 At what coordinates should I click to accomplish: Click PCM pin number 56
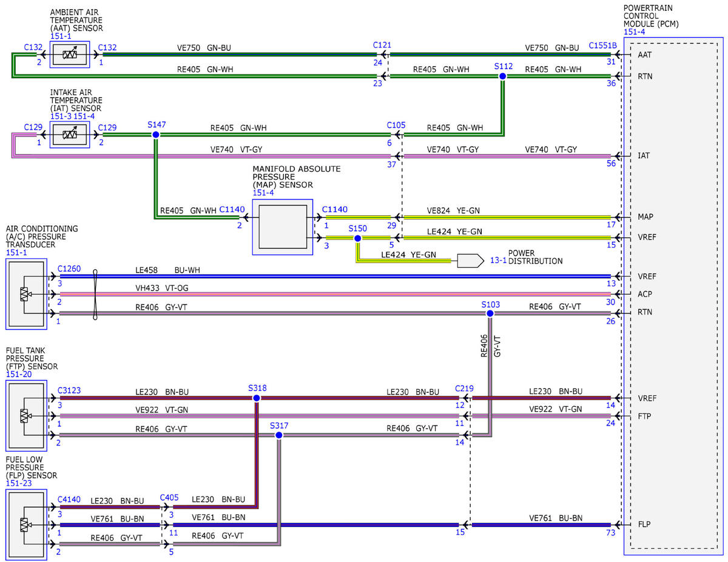coord(610,164)
